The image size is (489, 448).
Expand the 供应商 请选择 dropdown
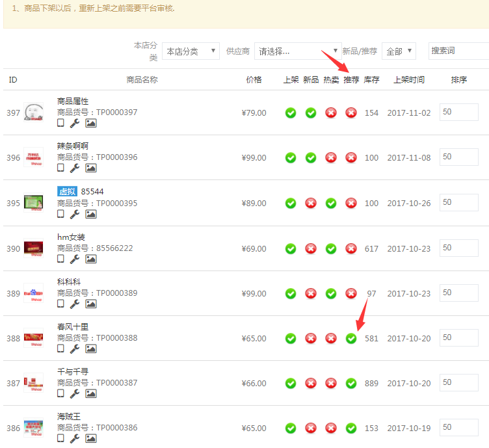pos(297,51)
